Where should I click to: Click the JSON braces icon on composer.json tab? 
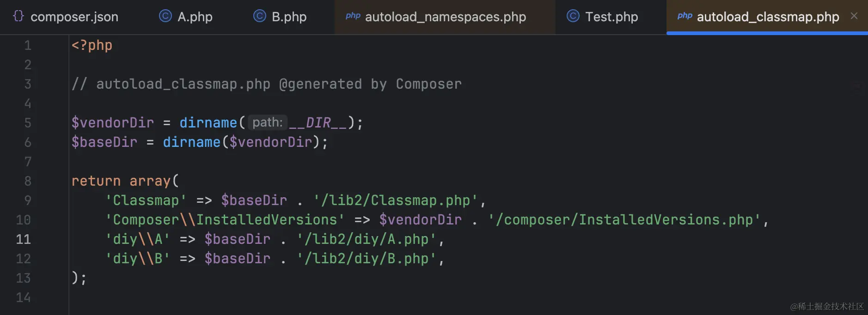18,16
